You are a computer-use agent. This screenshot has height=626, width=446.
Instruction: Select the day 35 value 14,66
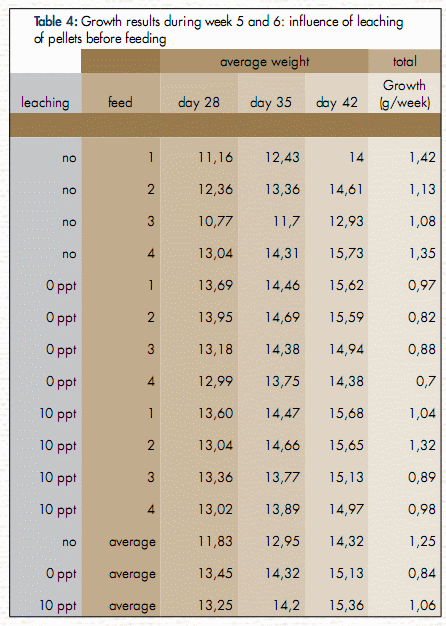pyautogui.click(x=282, y=445)
